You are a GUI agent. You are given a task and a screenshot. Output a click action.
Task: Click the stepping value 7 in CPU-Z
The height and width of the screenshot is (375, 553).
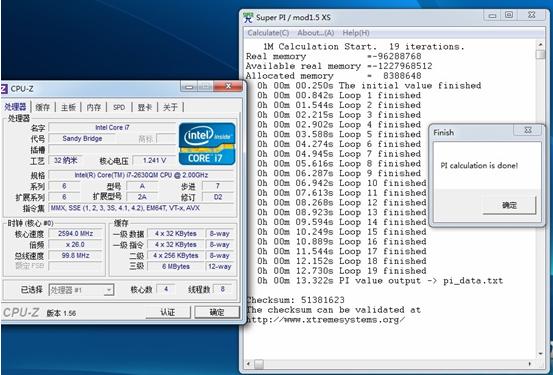tap(218, 186)
